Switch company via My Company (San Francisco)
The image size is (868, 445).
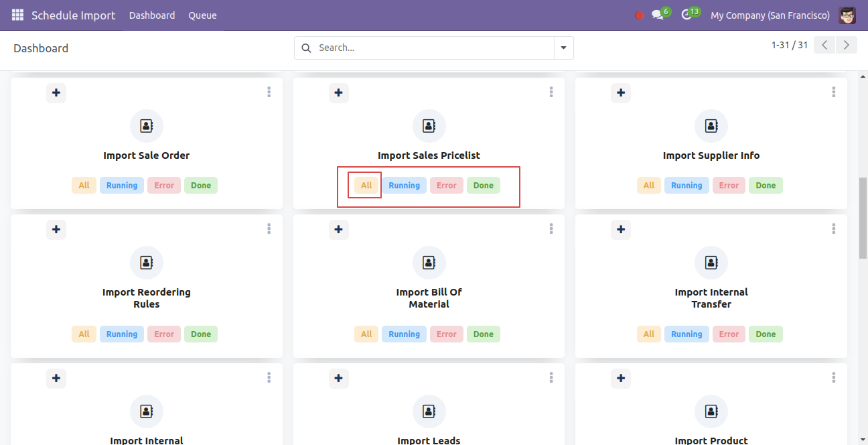(770, 15)
